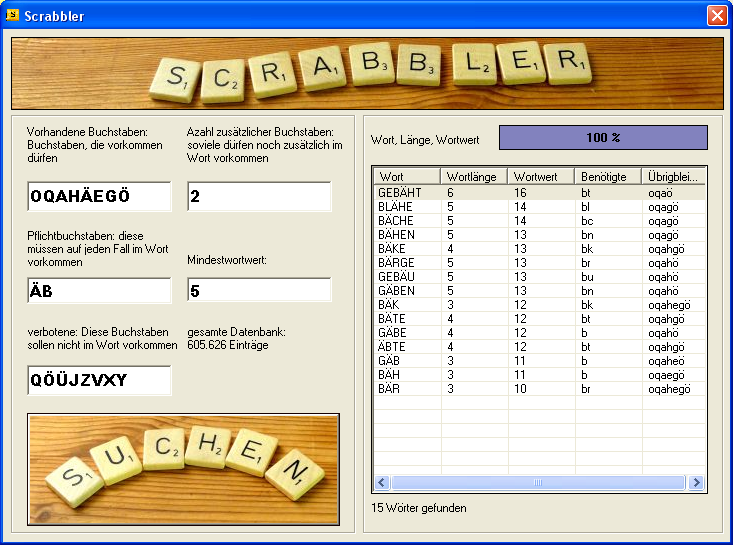Click the SUCHEN tile image button

pyautogui.click(x=183, y=469)
